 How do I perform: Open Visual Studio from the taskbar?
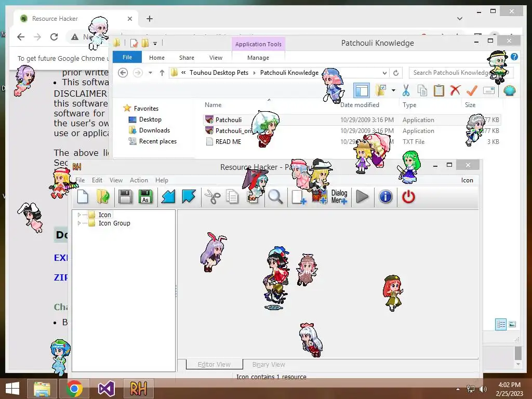[106, 389]
